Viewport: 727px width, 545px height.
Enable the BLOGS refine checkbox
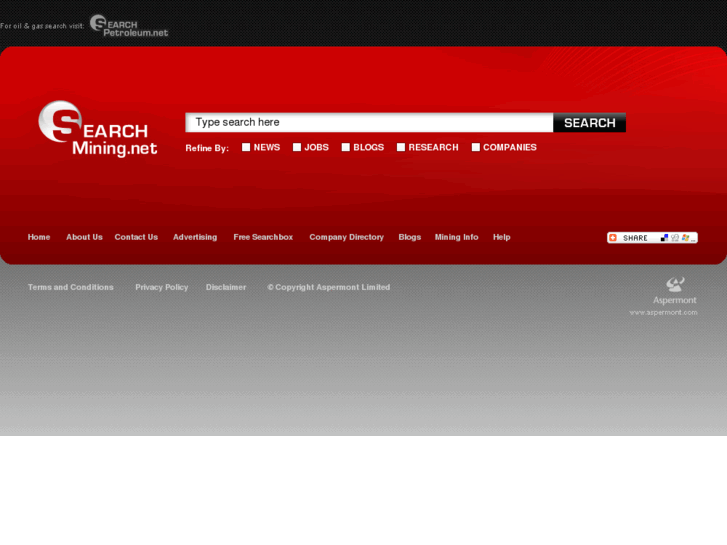tap(346, 147)
